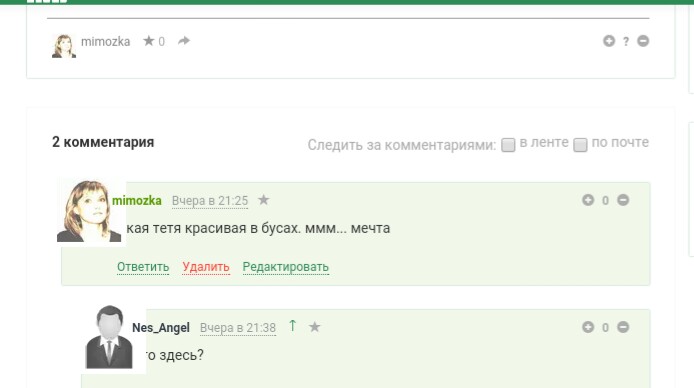This screenshot has height=388, width=694.
Task: Go to parent comment using green up arrow
Action: [293, 326]
